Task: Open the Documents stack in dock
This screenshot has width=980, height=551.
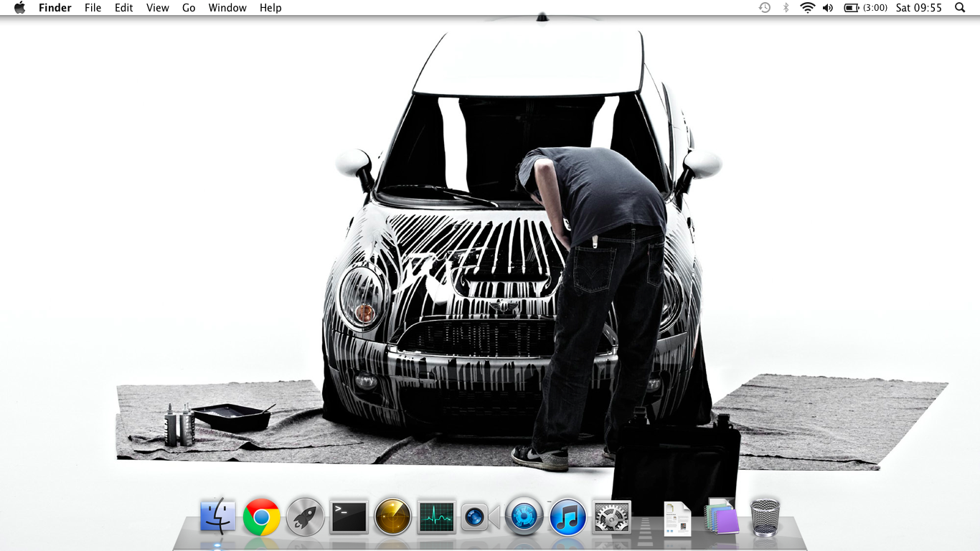Action: click(x=677, y=519)
